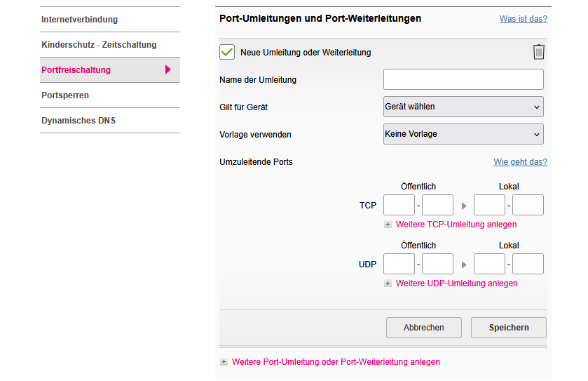588x381 pixels.
Task: Toggle the Neue Umleitung oder Weiterleitung checkbox
Action: click(227, 52)
